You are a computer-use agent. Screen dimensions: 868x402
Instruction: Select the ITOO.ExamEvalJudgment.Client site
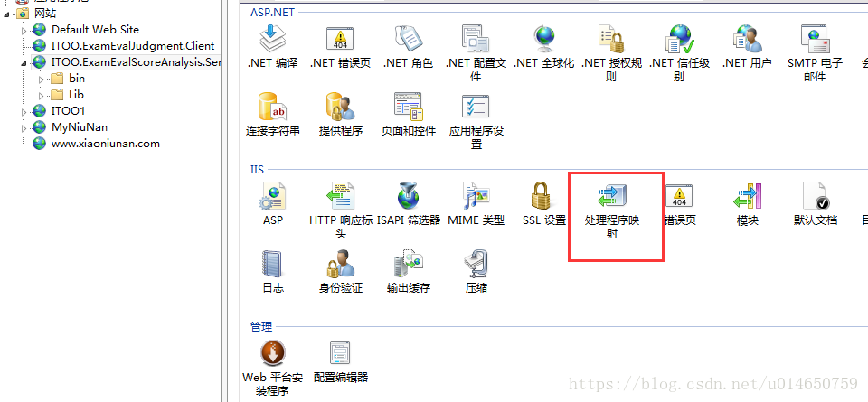133,46
